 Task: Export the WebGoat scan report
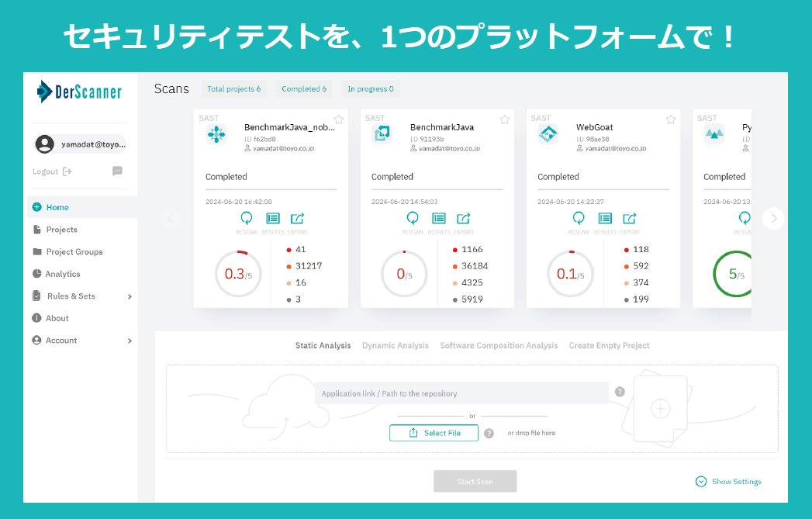pos(630,220)
